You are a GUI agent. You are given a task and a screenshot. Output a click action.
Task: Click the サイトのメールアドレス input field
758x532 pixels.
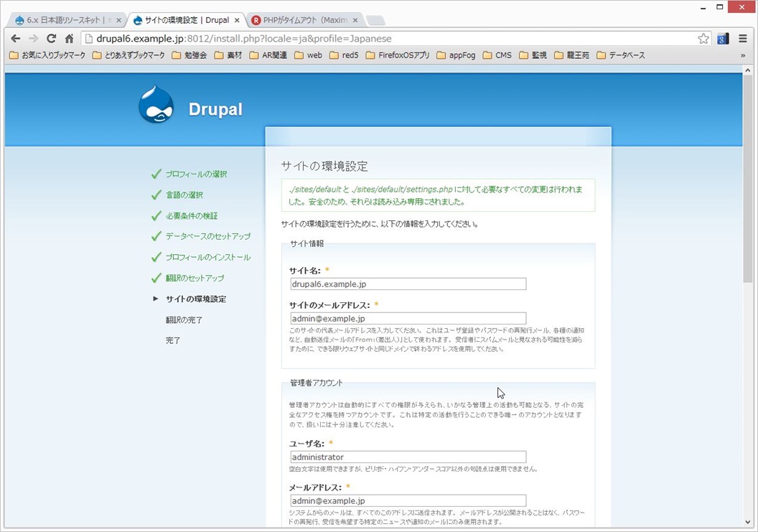[408, 318]
